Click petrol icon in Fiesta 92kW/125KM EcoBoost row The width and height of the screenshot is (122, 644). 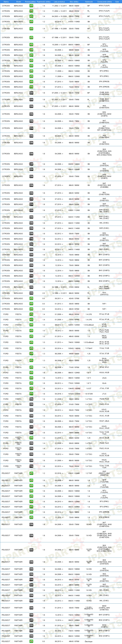point(31,325)
